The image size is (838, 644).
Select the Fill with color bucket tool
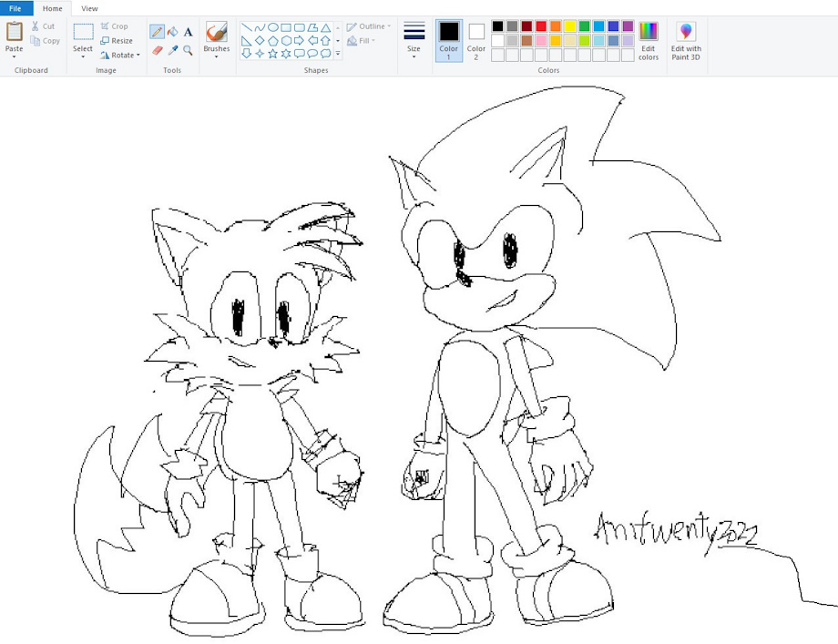173,32
